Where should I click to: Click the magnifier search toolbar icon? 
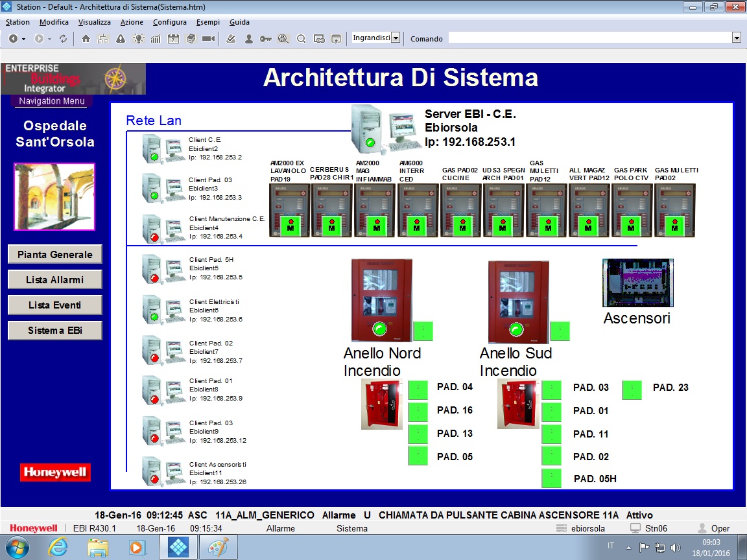point(301,39)
